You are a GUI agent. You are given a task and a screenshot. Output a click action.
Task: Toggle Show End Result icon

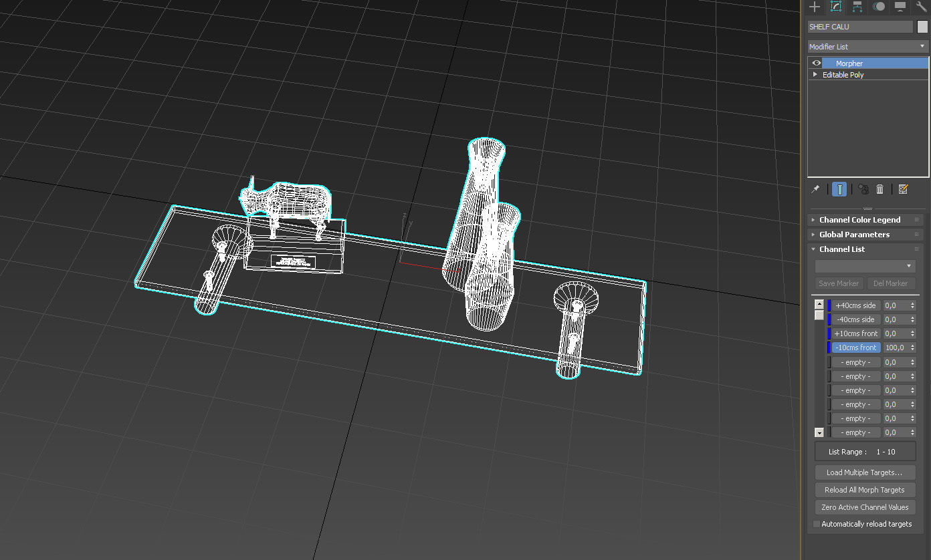839,189
